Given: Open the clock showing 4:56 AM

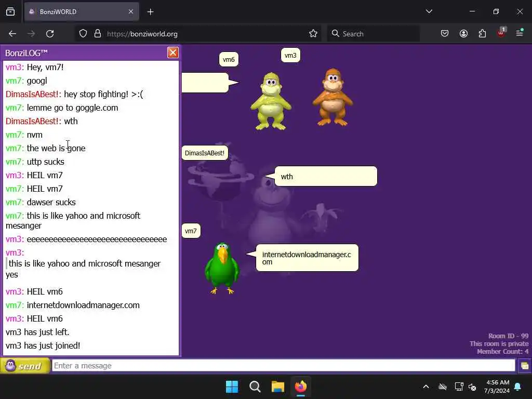Looking at the screenshot, I should click(x=497, y=387).
